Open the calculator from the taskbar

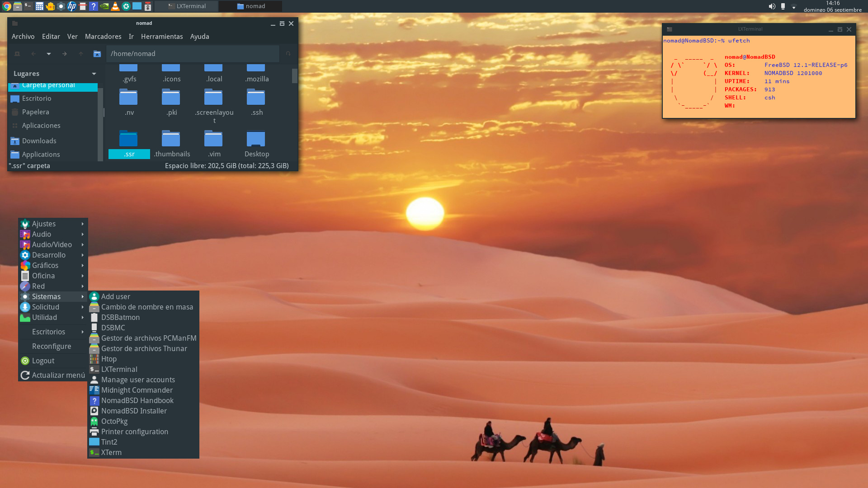[40, 6]
